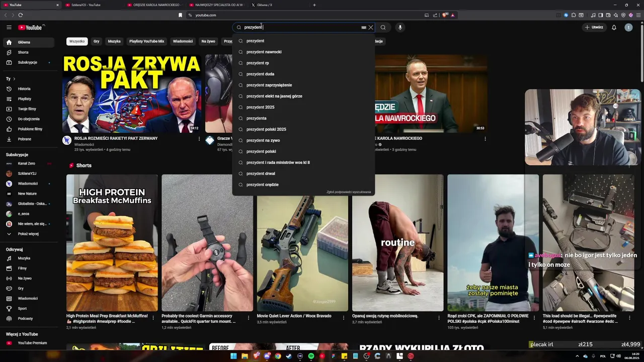Open Historia in the sidebar
Screen dimensions: 644x362
click(28, 88)
